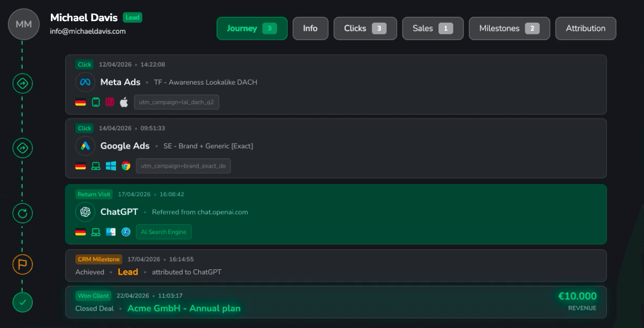Click the German flag in ChatGPT row
Image resolution: width=644 pixels, height=328 pixels.
[x=80, y=232]
